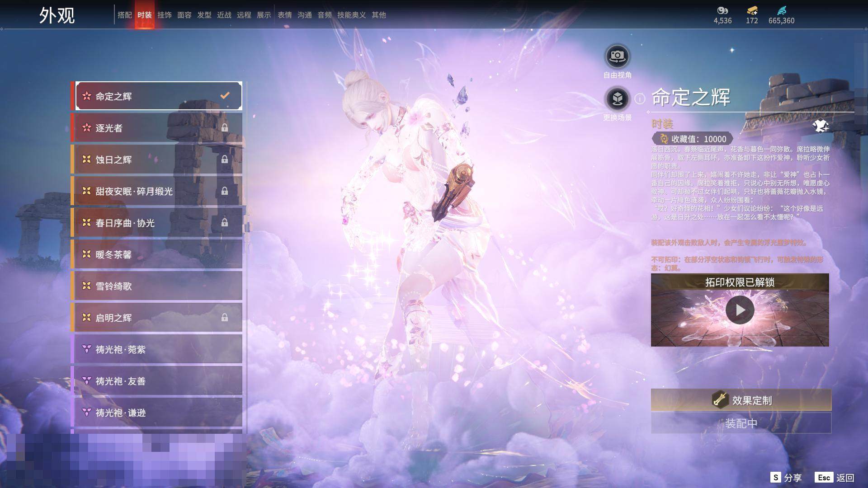Click the lock icon on 甜夜安眠·碎月缎光 row
Viewport: 868px width, 488px height.
[x=224, y=191]
